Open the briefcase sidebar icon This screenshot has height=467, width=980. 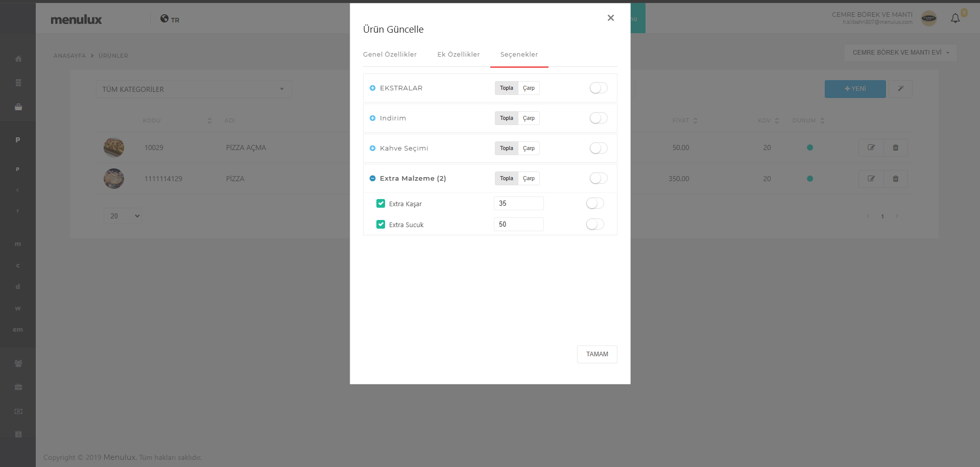click(18, 387)
